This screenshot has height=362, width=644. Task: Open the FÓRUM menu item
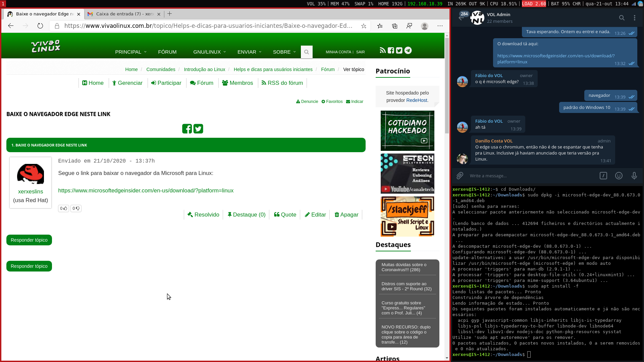coord(167,52)
